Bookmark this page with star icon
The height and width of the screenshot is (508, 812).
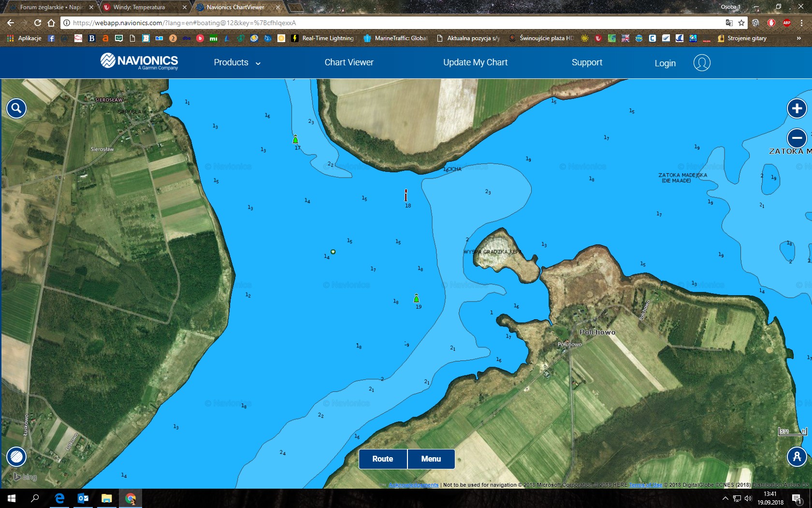[741, 23]
